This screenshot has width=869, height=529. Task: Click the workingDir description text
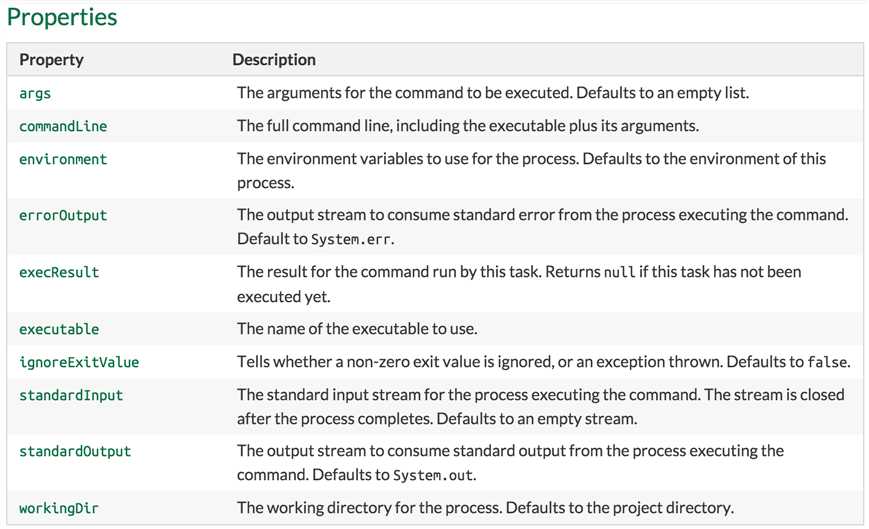pos(485,508)
